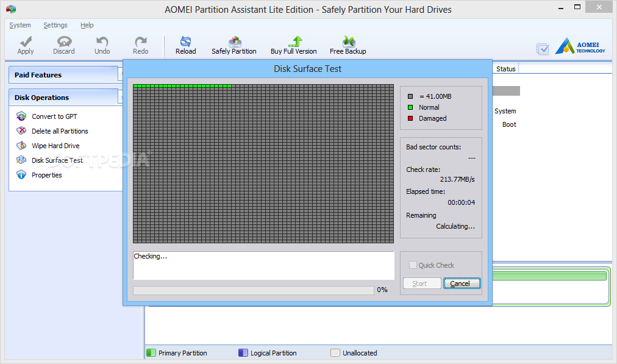Click the green Normal legend swatch
This screenshot has height=364, width=617.
[x=410, y=107]
